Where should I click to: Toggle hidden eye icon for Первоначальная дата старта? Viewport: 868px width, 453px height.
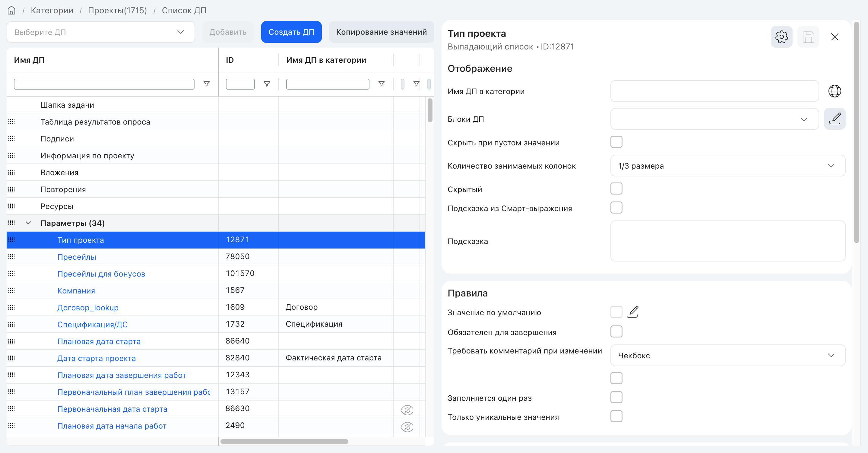click(407, 410)
